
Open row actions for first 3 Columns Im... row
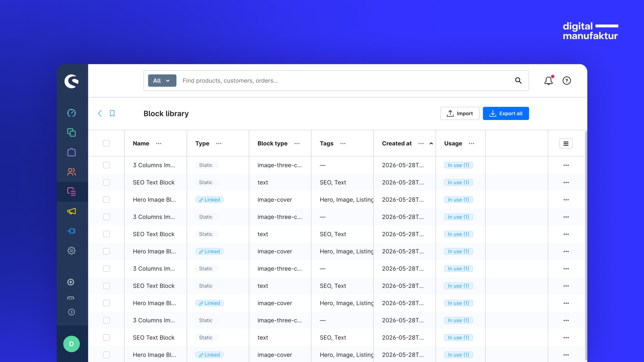[x=566, y=165]
